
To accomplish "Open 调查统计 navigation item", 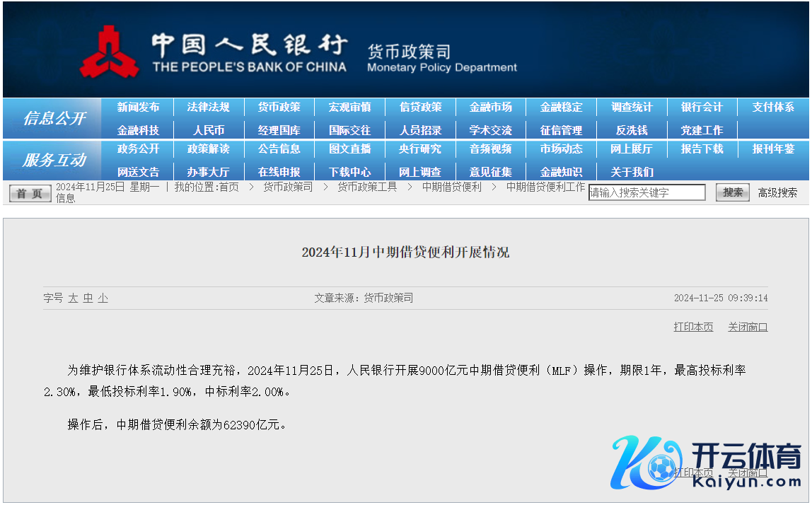I will pyautogui.click(x=632, y=108).
